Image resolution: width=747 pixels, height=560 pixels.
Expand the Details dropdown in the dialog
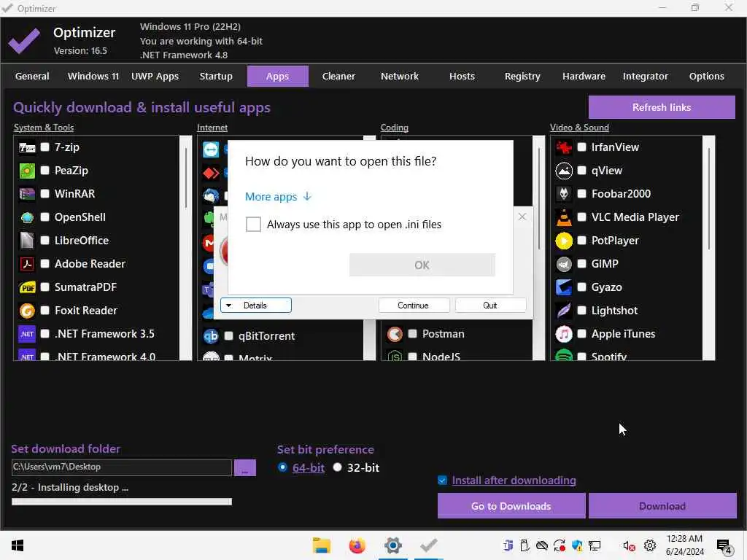(x=256, y=306)
